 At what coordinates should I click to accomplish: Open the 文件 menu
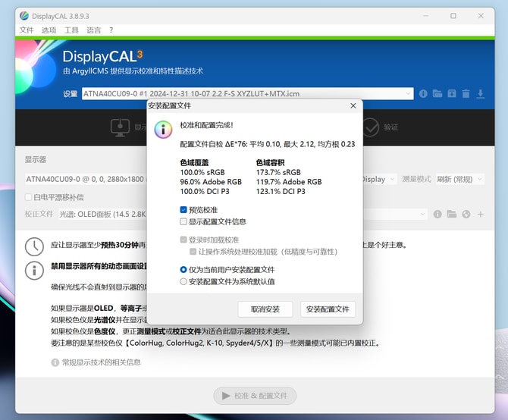[27, 30]
